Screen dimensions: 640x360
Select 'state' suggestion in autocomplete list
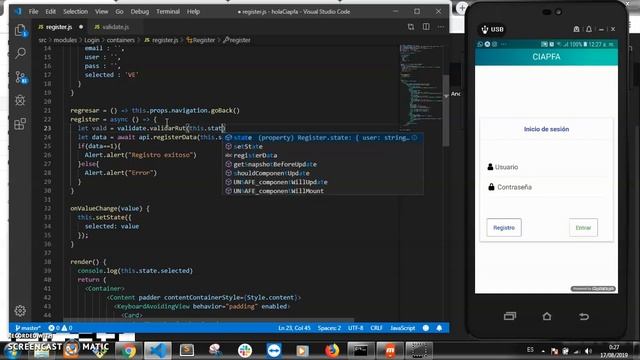322,138
